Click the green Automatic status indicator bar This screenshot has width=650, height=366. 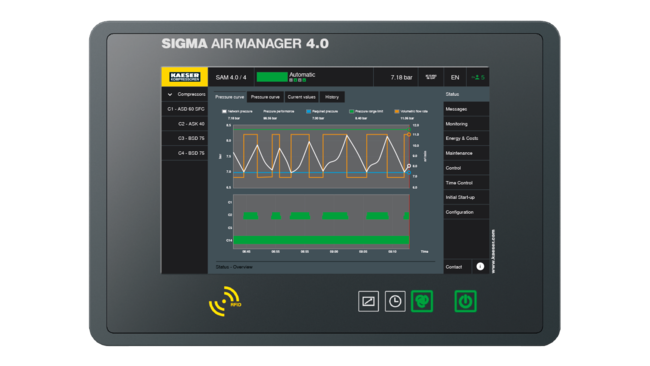point(272,77)
